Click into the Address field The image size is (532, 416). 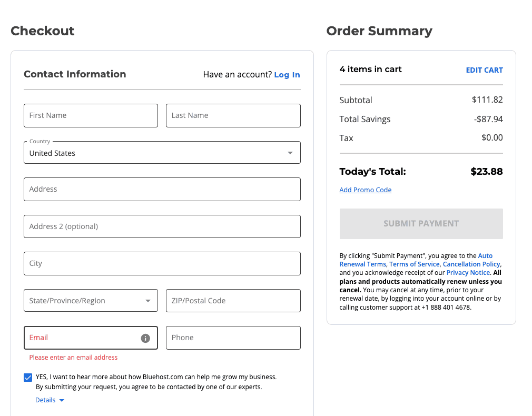162,189
